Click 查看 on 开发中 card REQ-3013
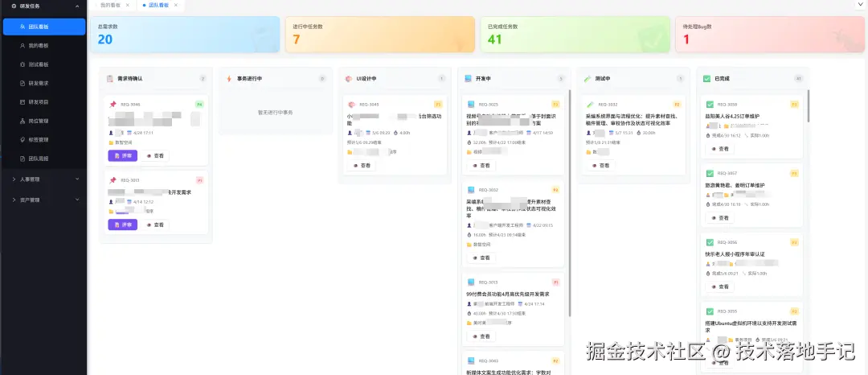This screenshot has height=375, width=868. pyautogui.click(x=481, y=336)
